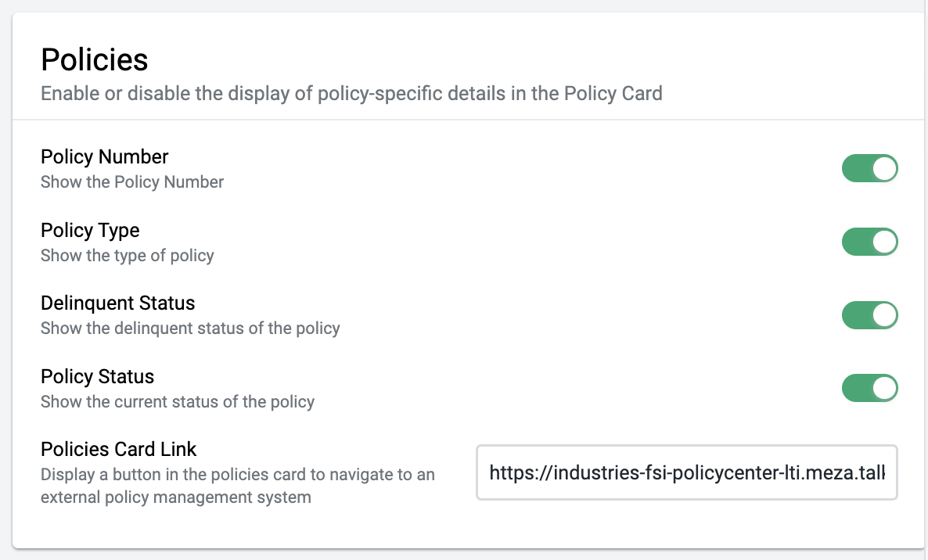The height and width of the screenshot is (560, 928).
Task: Click the Policy Status label
Action: pyautogui.click(x=97, y=377)
